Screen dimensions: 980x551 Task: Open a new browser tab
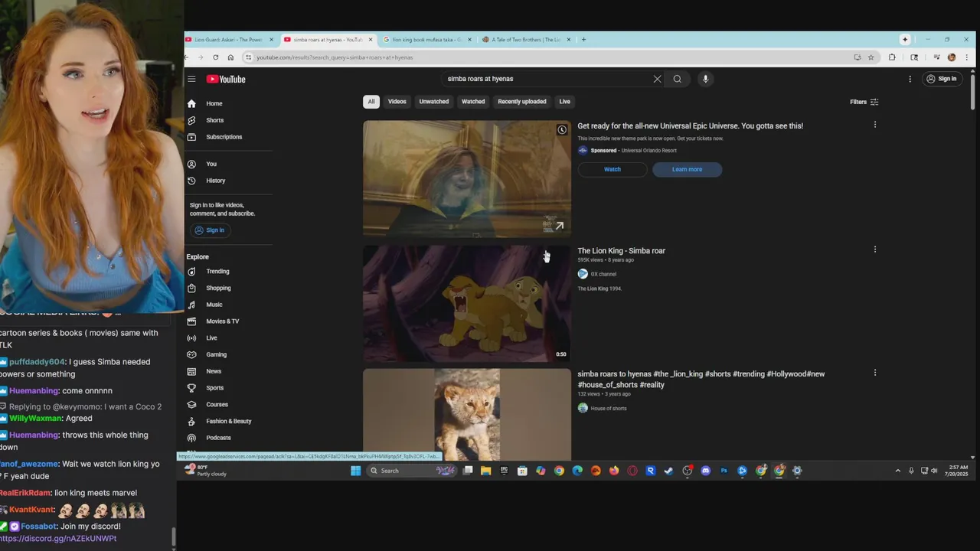(583, 40)
